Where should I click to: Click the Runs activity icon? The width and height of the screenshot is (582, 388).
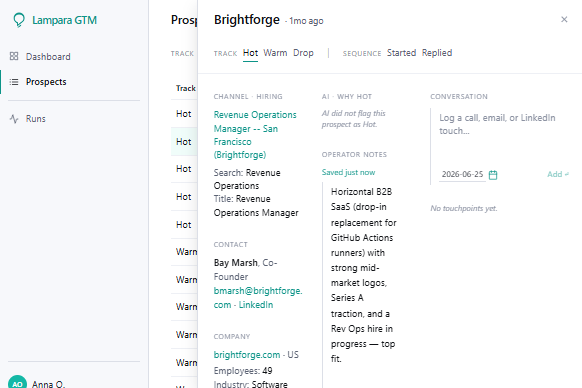click(14, 119)
